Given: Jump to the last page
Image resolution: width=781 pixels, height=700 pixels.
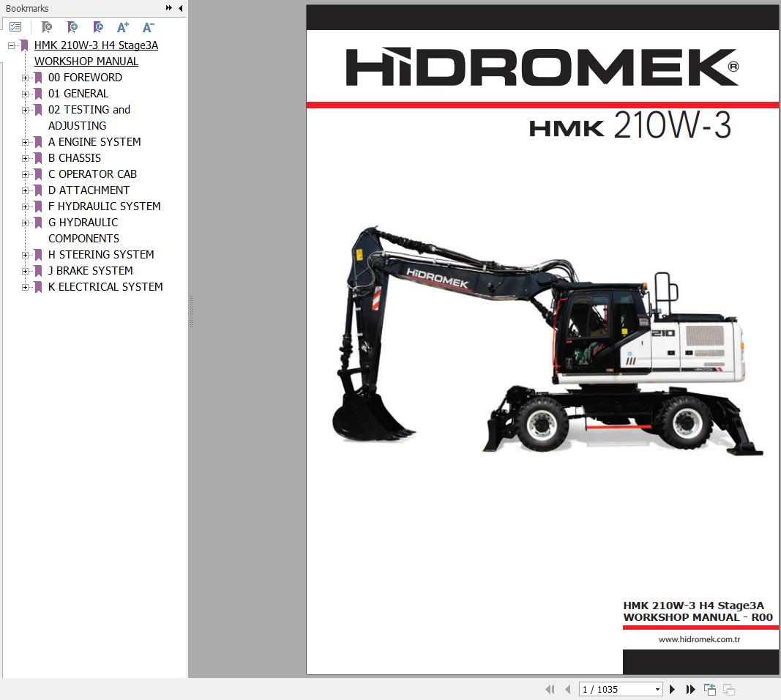Looking at the screenshot, I should tap(690, 689).
